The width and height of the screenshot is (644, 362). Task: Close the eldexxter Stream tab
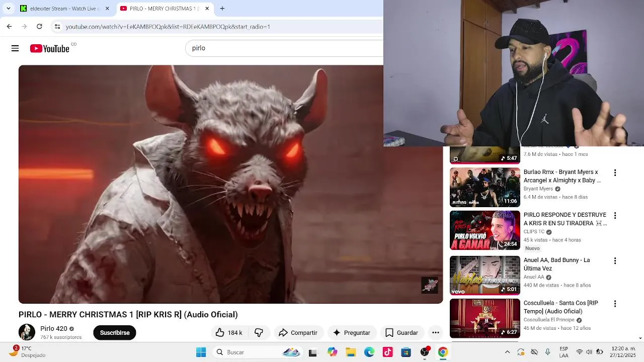pos(107,9)
